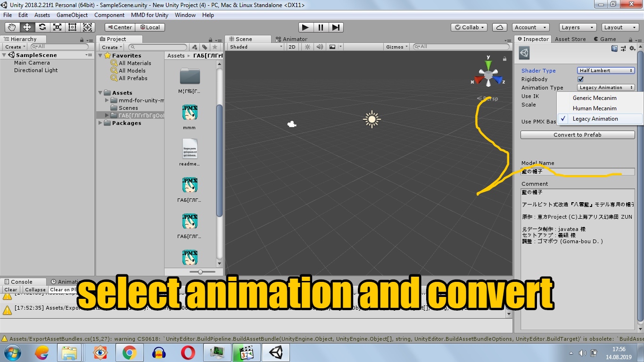Start Play mode with the Play button
Image resolution: width=644 pixels, height=362 pixels.
[305, 27]
